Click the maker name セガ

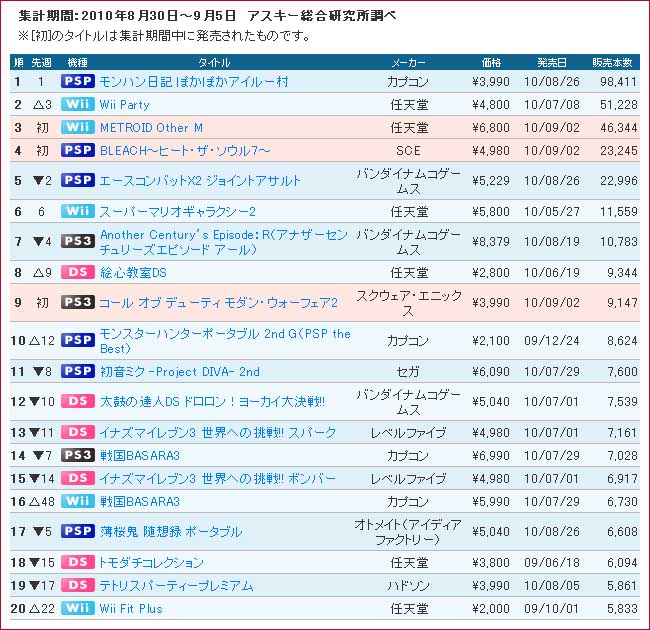408,372
